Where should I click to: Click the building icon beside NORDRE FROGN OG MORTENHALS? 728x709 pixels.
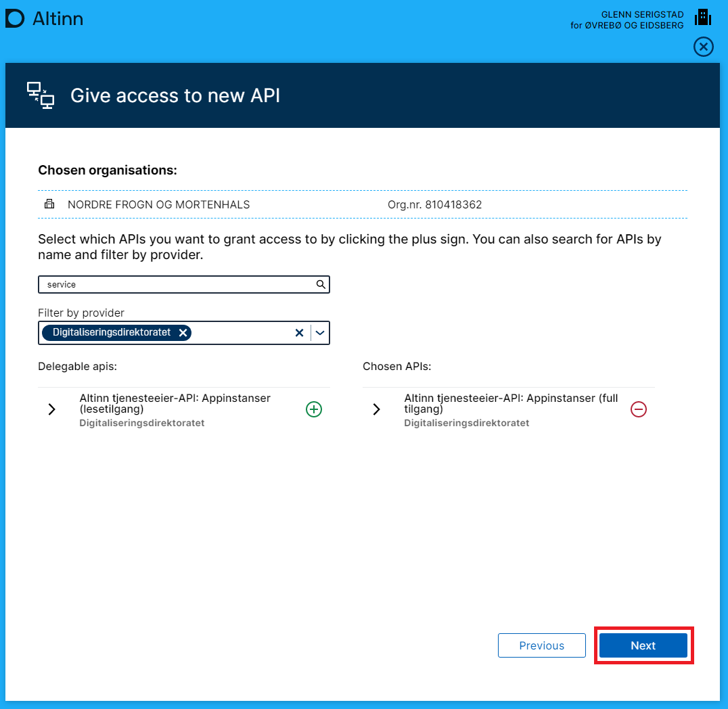coord(49,204)
